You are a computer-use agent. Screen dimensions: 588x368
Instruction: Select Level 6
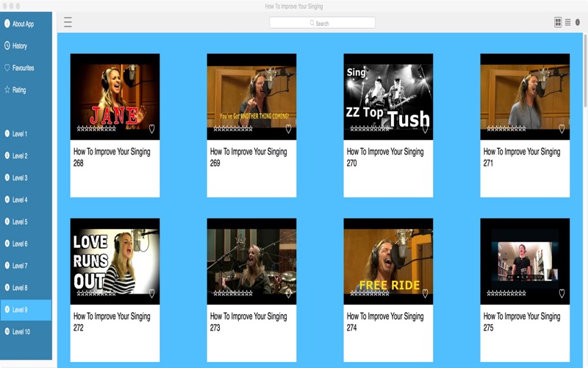[26, 244]
